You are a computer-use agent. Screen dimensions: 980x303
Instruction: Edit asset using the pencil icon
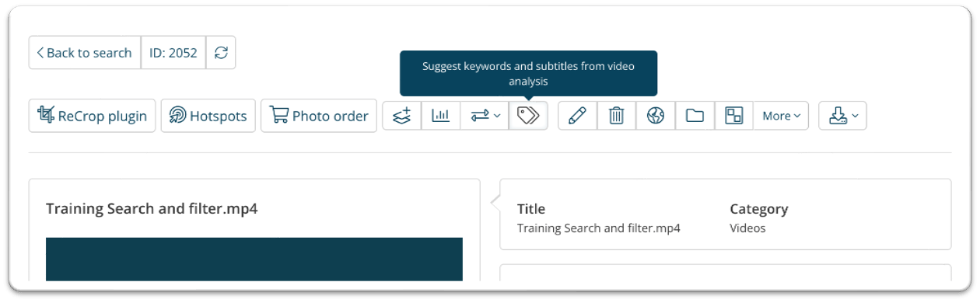[578, 116]
